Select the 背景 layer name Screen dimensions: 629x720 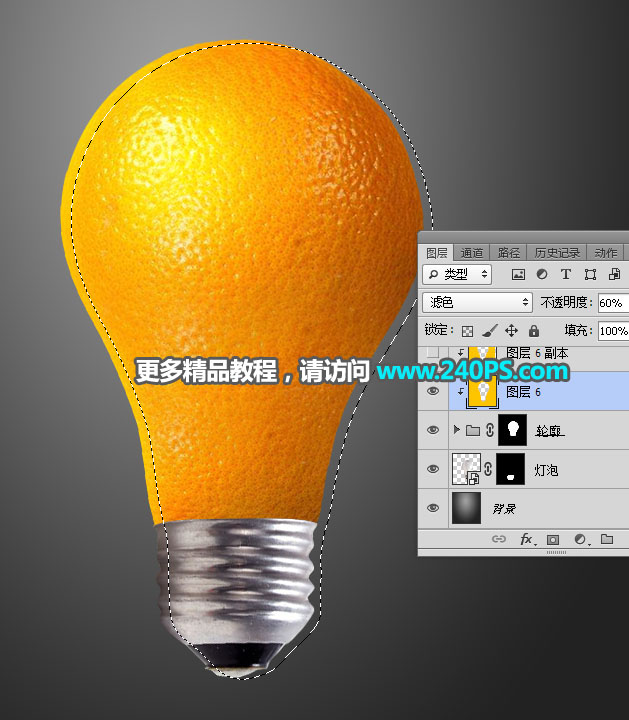pyautogui.click(x=504, y=509)
